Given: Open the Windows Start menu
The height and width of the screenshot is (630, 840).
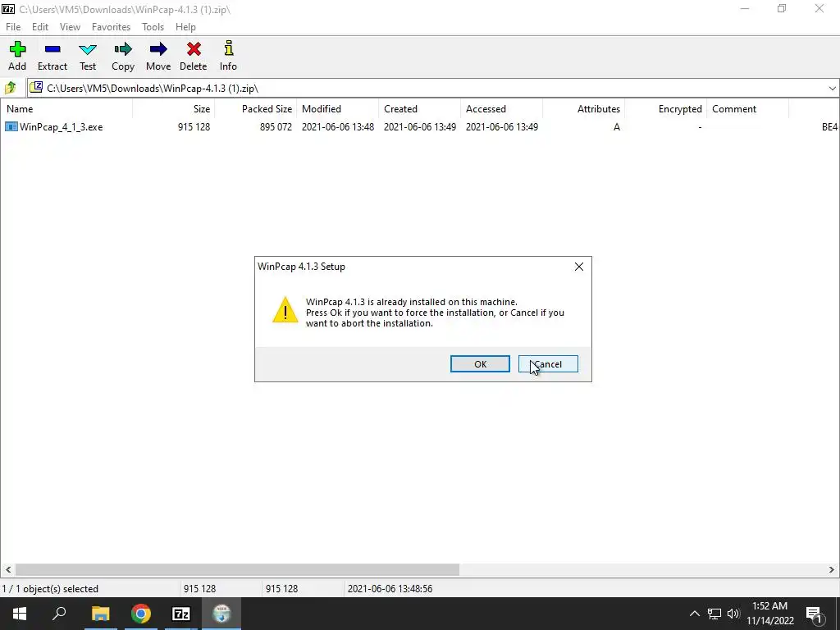Looking at the screenshot, I should pyautogui.click(x=20, y=614).
